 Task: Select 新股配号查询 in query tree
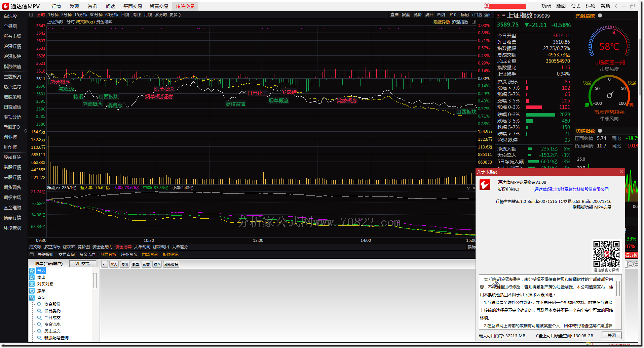pos(56,338)
